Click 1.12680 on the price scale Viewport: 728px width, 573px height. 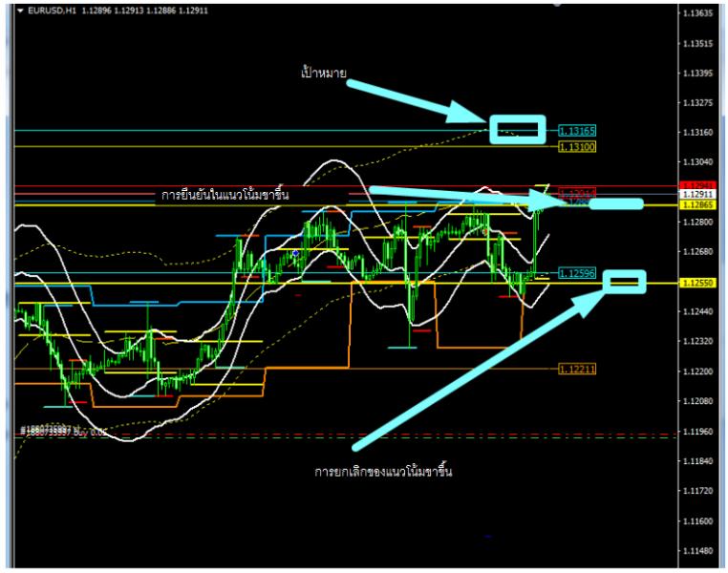coord(697,252)
